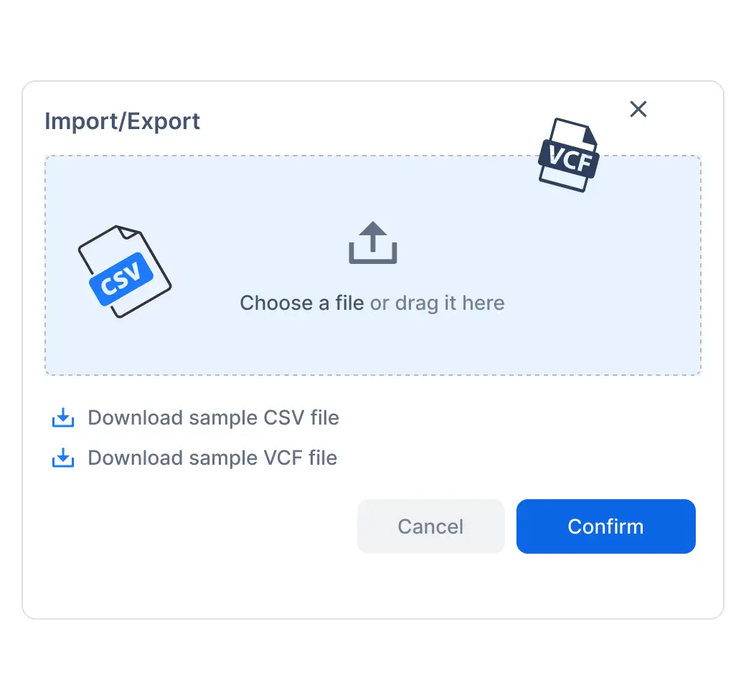Dismiss the Import/Export dialog
Screen dimensions: 746x700
tap(638, 109)
